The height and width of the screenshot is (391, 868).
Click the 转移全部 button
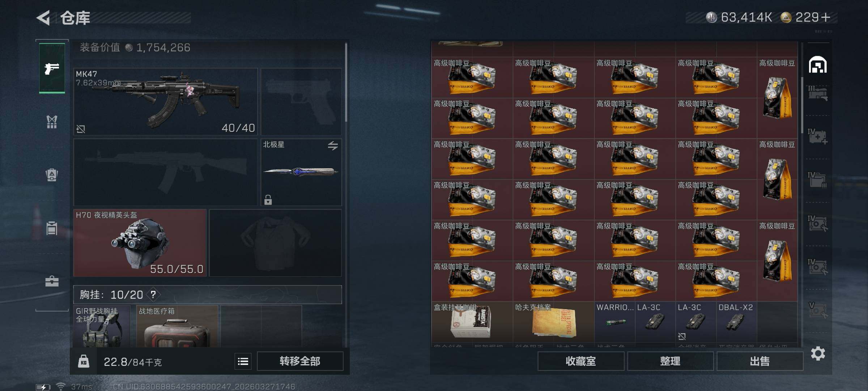click(x=300, y=361)
